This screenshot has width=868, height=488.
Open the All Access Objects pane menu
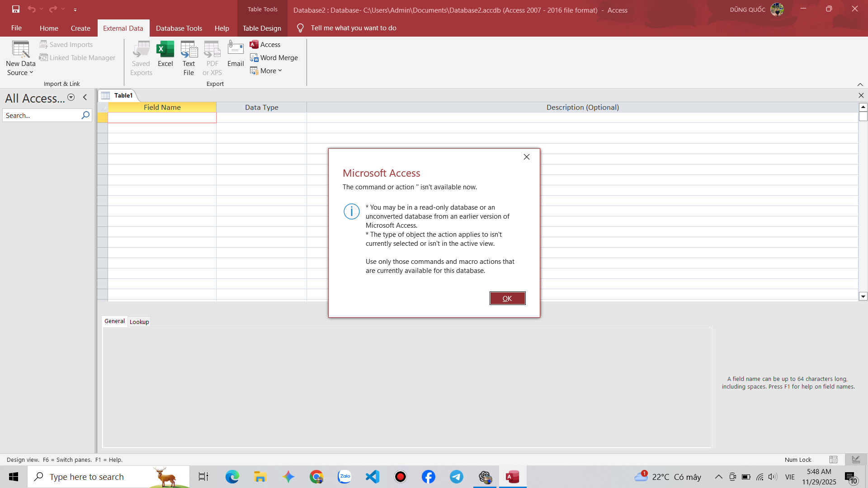(x=71, y=98)
